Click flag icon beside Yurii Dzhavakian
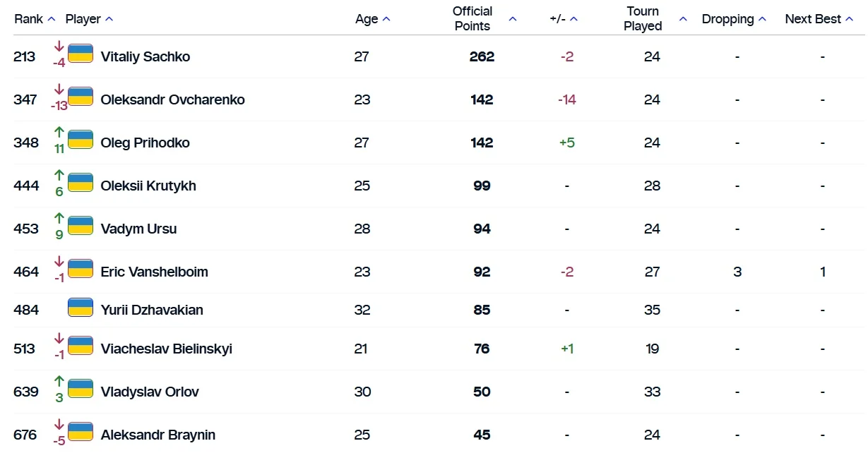 (x=81, y=308)
